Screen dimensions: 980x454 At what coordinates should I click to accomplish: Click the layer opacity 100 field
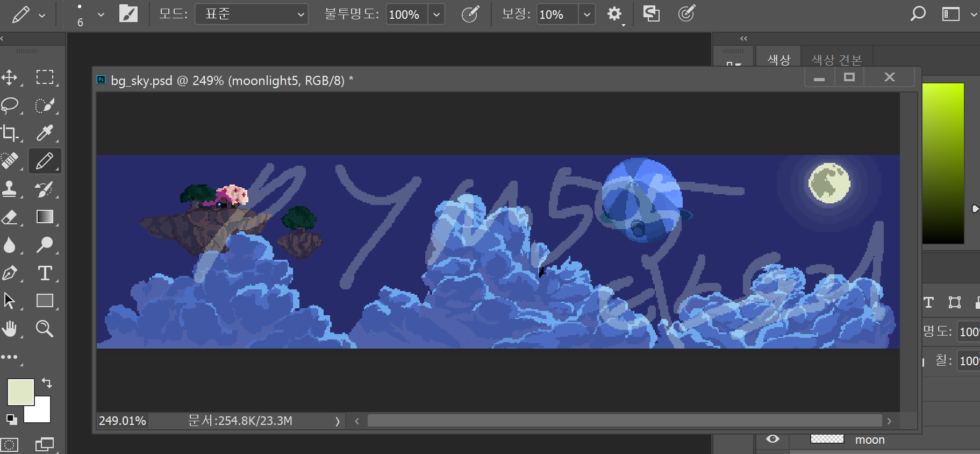[969, 332]
